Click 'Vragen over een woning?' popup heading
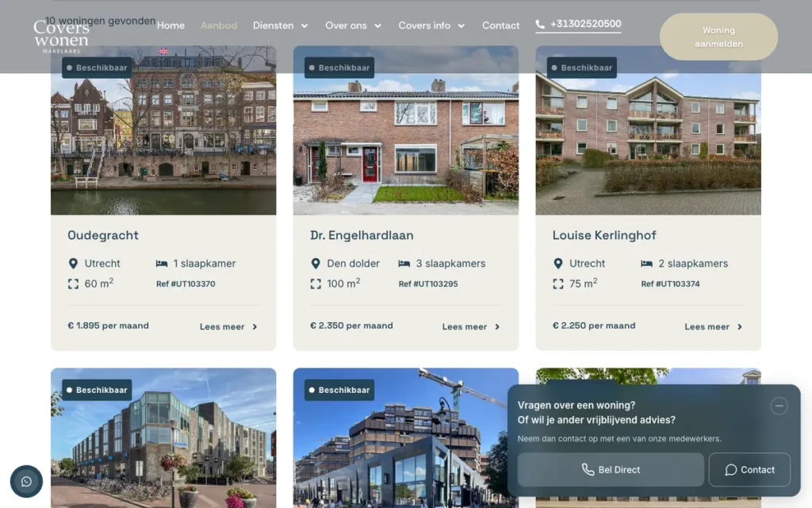 tap(576, 406)
